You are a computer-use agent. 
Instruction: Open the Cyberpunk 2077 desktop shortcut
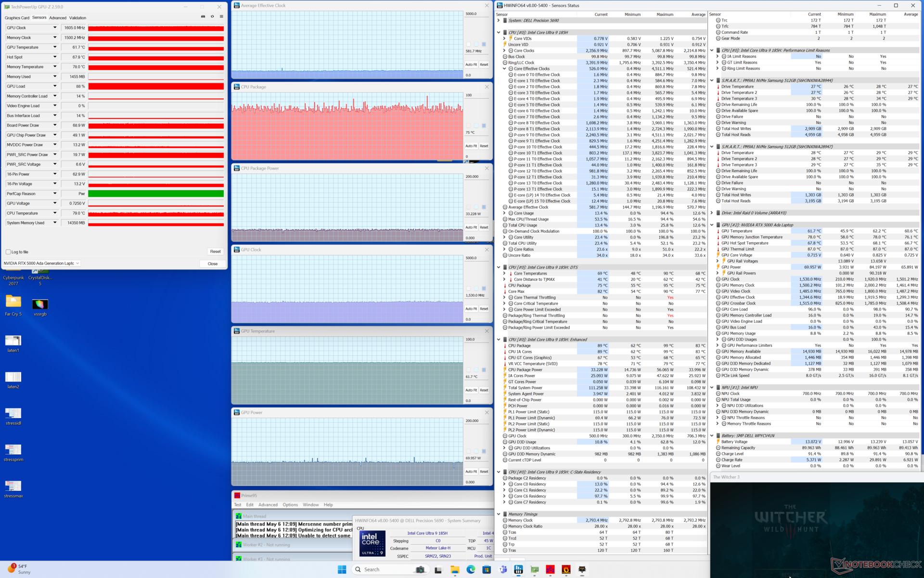pyautogui.click(x=13, y=278)
